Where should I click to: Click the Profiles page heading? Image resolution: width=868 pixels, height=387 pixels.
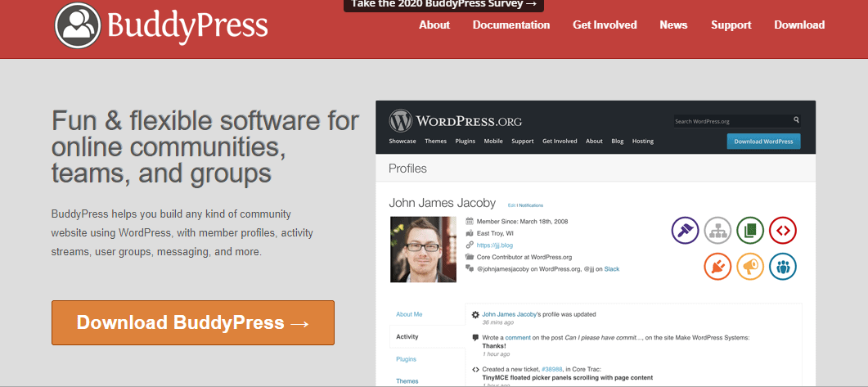click(x=407, y=169)
